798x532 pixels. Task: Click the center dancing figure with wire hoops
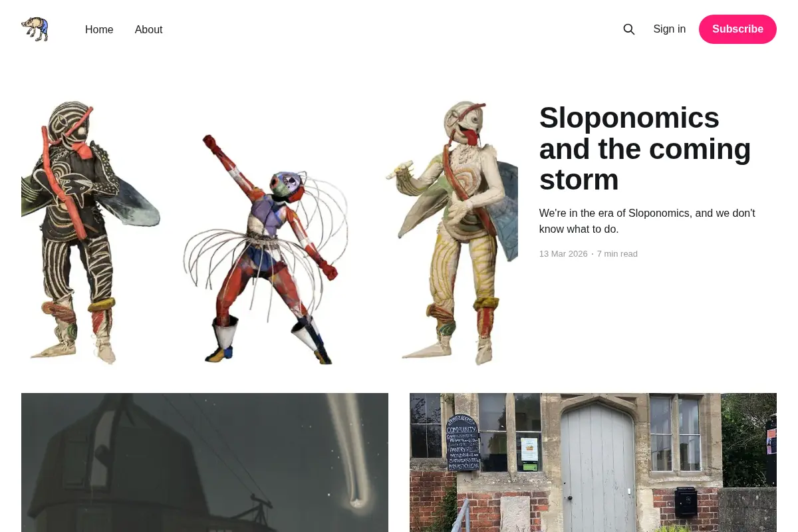pyautogui.click(x=266, y=249)
